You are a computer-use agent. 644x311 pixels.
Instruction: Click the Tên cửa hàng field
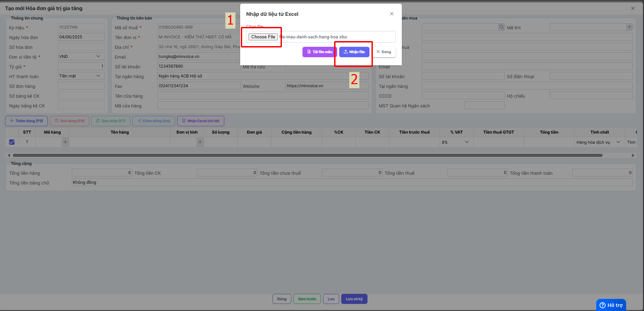263,95
